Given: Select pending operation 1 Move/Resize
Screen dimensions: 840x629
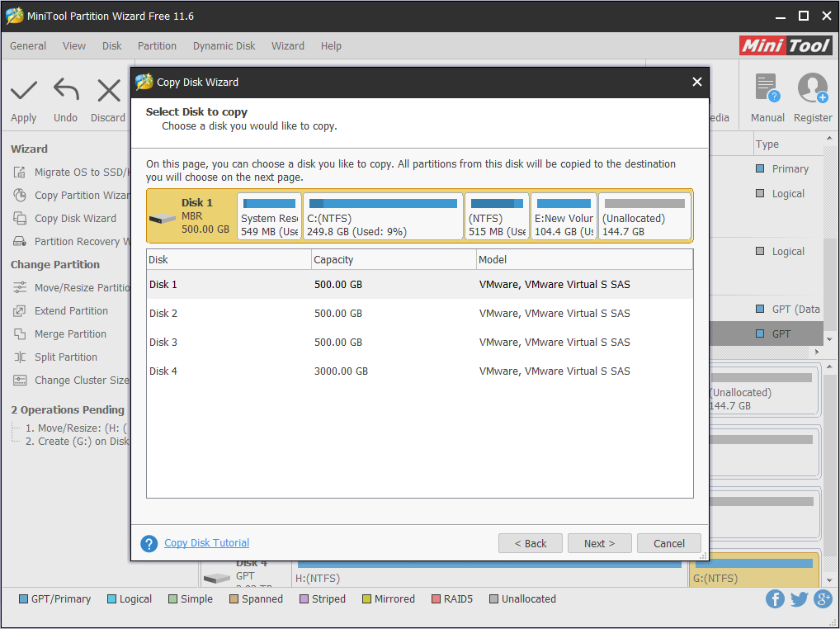Looking at the screenshot, I should pyautogui.click(x=77, y=428).
